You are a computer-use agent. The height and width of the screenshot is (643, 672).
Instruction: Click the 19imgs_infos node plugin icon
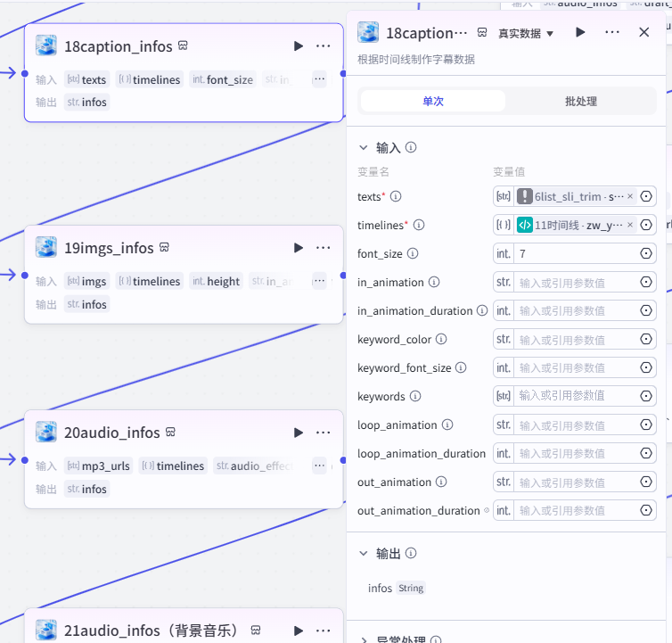46,247
